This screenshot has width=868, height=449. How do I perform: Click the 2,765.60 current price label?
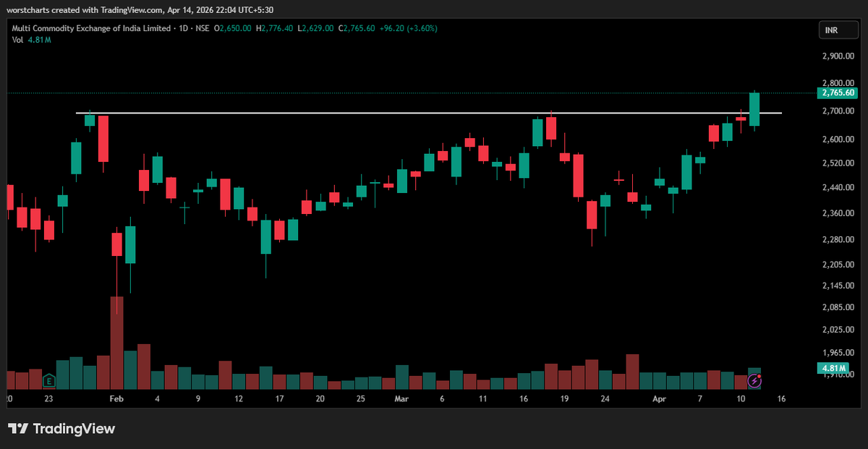point(838,93)
